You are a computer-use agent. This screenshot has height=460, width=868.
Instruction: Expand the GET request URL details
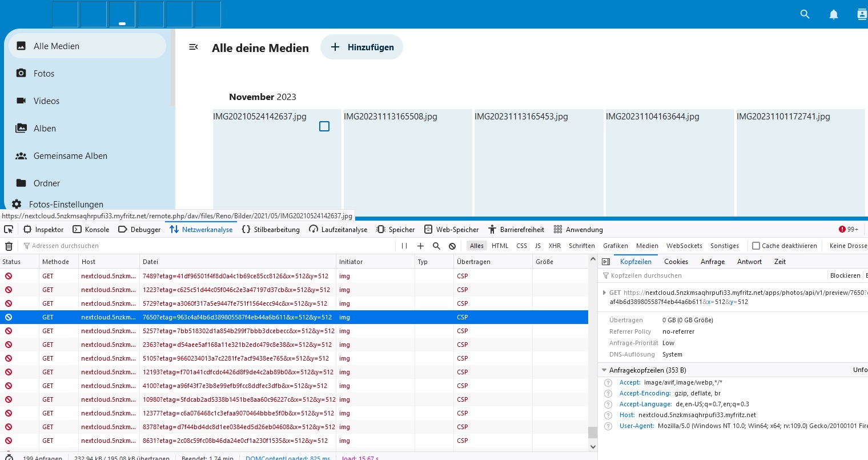pyautogui.click(x=605, y=293)
